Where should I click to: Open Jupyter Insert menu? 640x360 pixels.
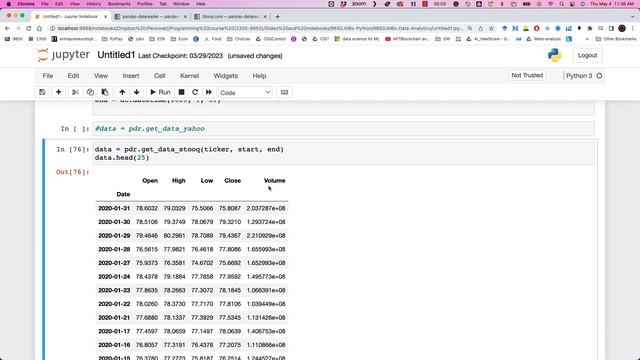[x=131, y=76]
